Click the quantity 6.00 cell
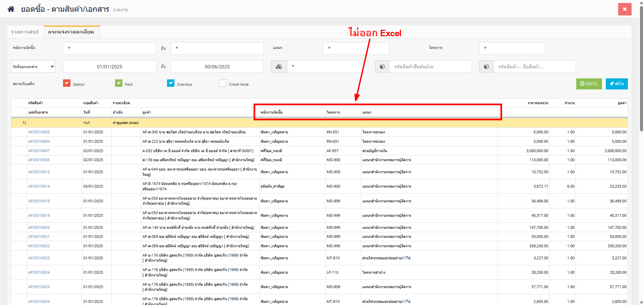 pyautogui.click(x=571, y=186)
